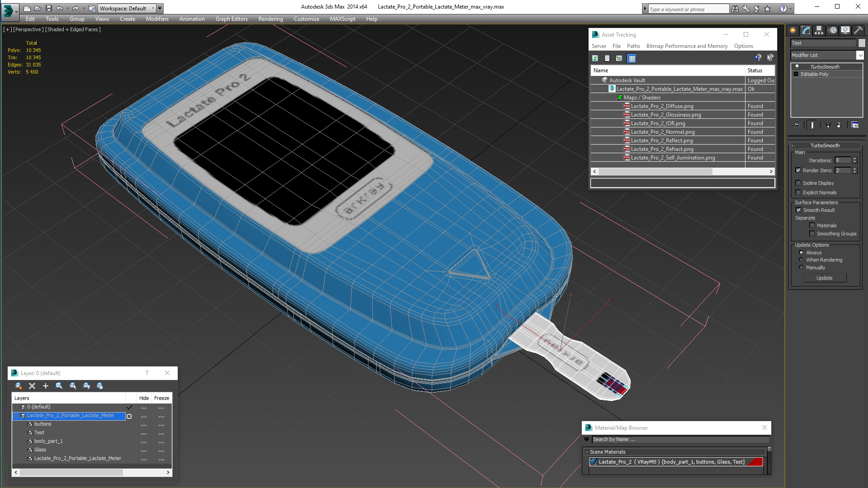Open the Modifier List dropdown

[x=860, y=55]
